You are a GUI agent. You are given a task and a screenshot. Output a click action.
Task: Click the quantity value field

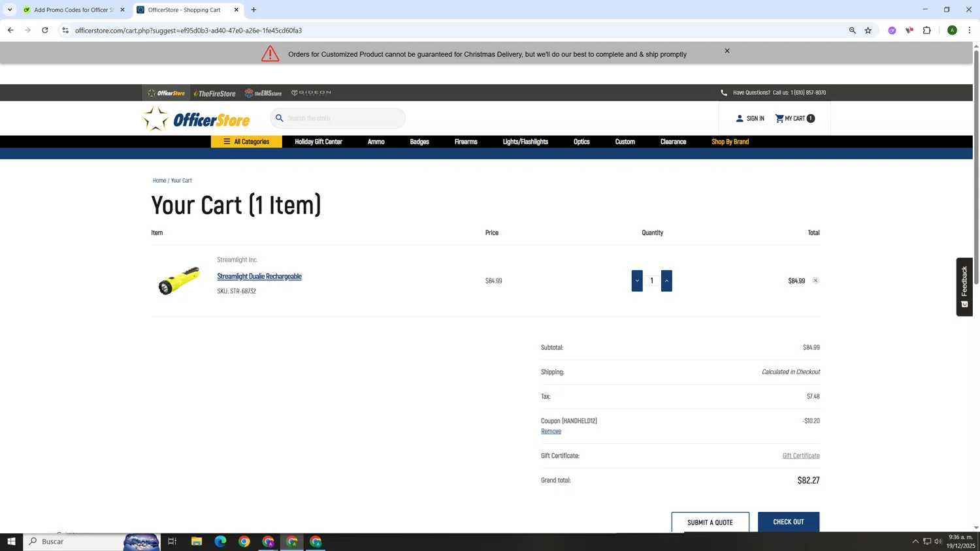pos(652,281)
